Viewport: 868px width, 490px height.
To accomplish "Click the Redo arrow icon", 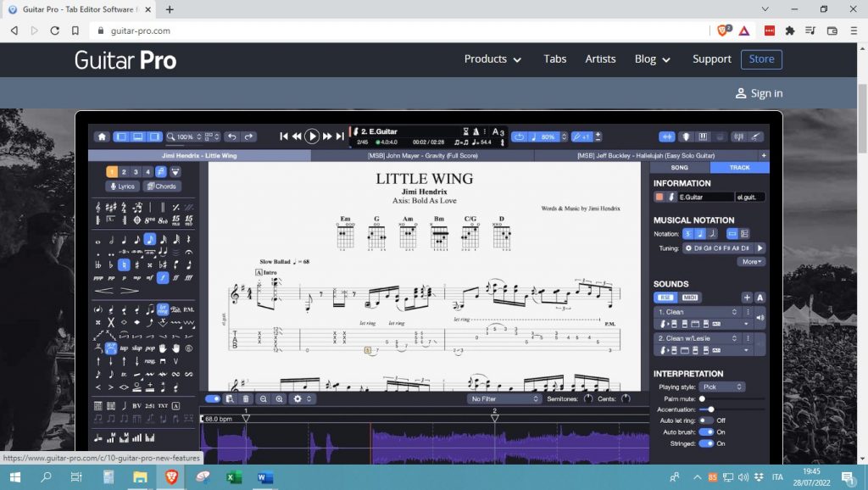I will 248,136.
